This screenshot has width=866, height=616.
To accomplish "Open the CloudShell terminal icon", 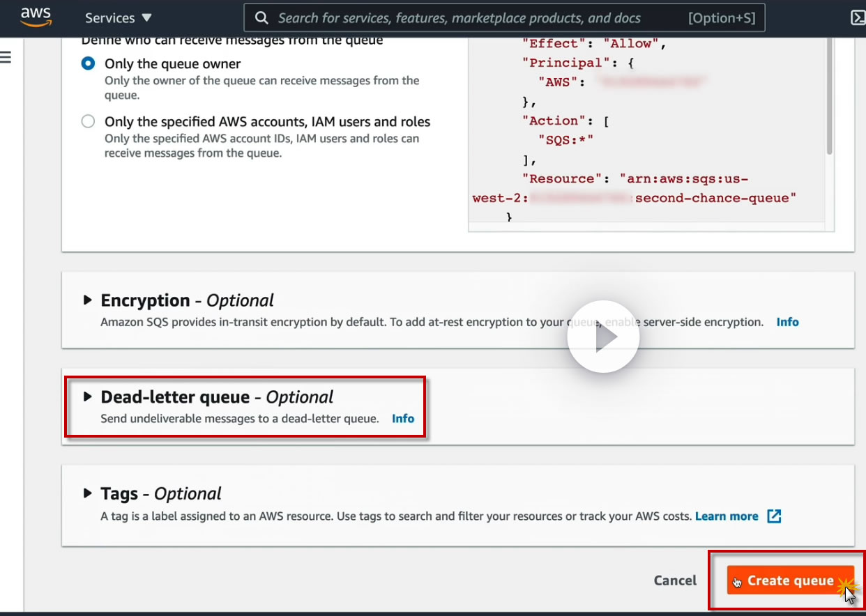I will click(x=858, y=18).
